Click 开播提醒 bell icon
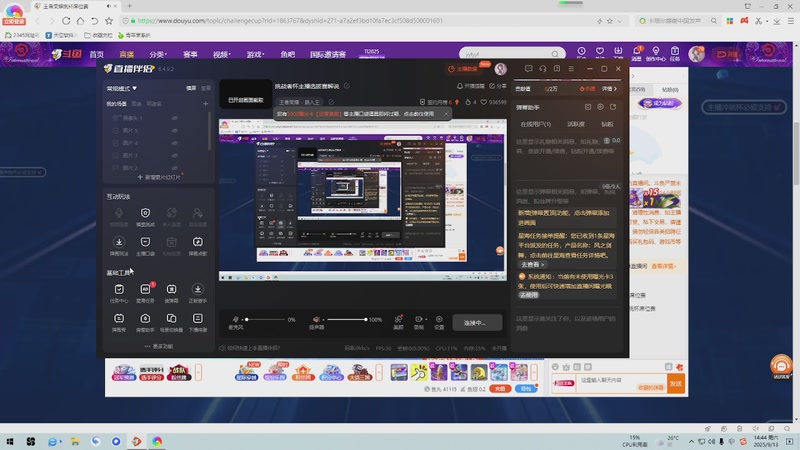Screen dimensions: 800x450 click(460, 86)
